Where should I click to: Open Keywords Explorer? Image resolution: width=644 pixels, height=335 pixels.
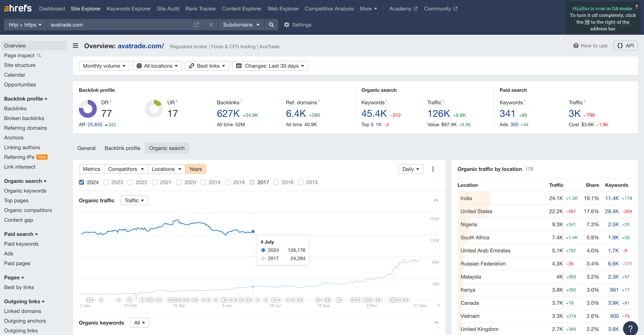[x=129, y=8]
